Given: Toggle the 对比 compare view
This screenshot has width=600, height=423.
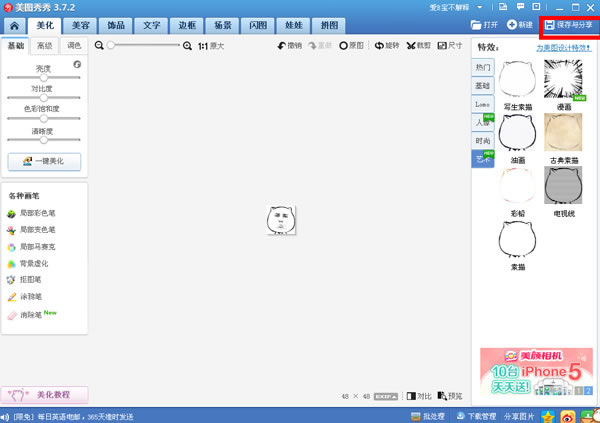Looking at the screenshot, I should coord(418,396).
